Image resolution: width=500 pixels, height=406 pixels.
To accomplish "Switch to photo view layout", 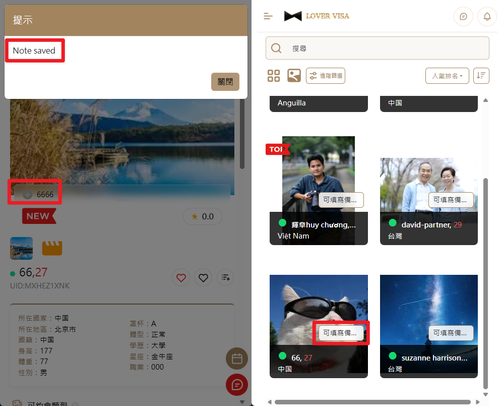I will (x=294, y=76).
